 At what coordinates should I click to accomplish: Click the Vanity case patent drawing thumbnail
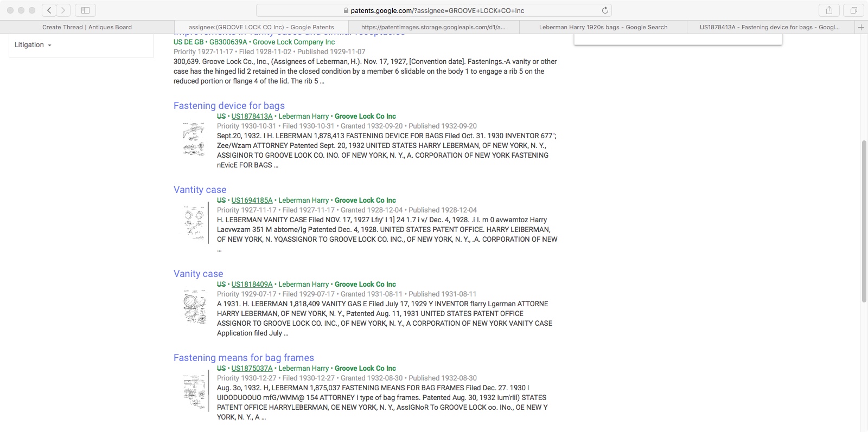194,307
